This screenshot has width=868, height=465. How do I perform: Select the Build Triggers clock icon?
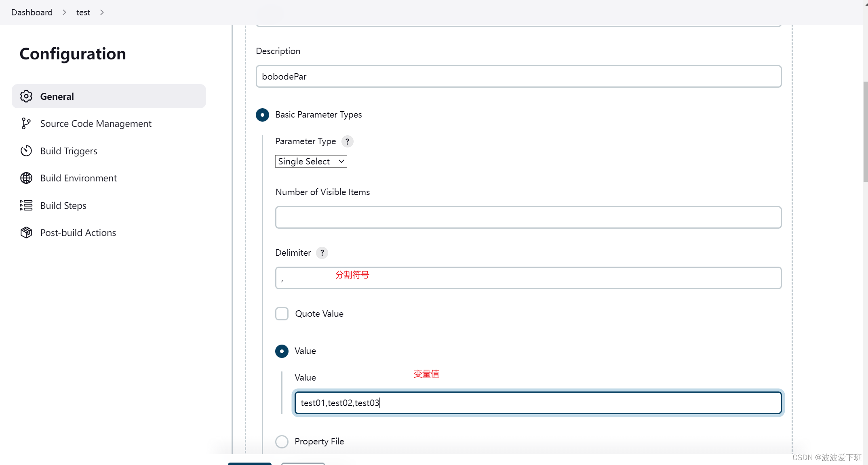click(26, 150)
